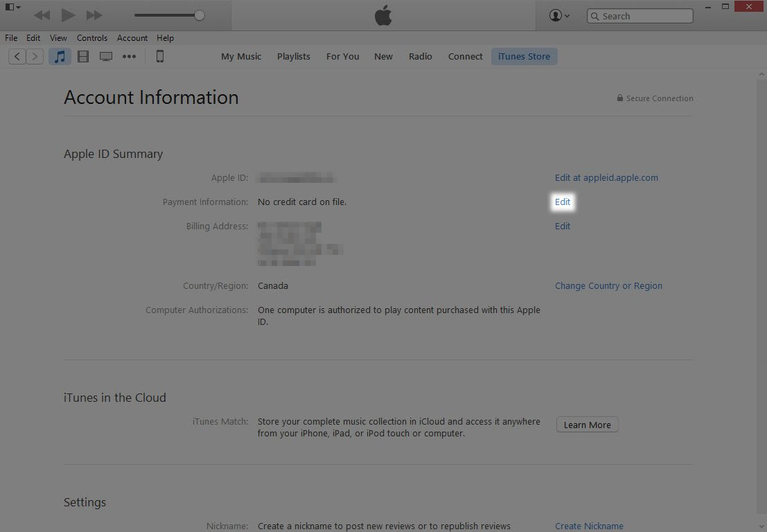This screenshot has height=532, width=767.
Task: Open the Connect tab
Action: click(465, 56)
